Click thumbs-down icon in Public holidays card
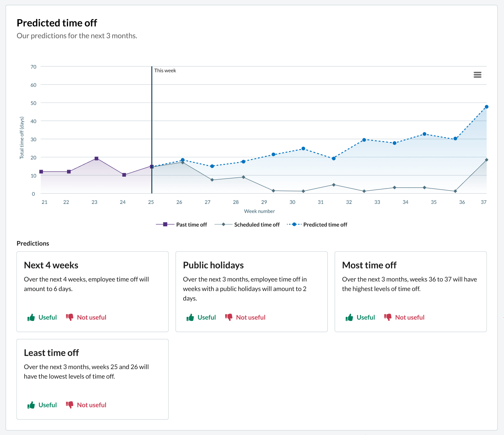The height and width of the screenshot is (435, 504). tap(228, 317)
